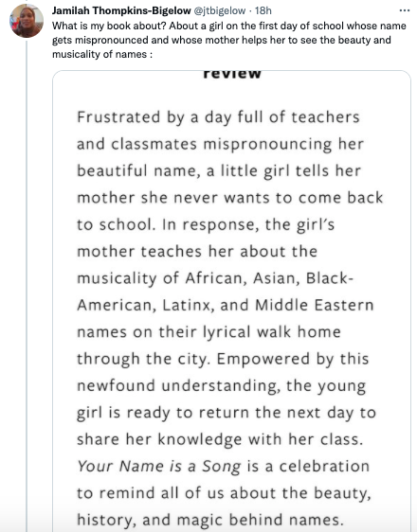Click the word 'Latinx' in the review

pos(189,305)
